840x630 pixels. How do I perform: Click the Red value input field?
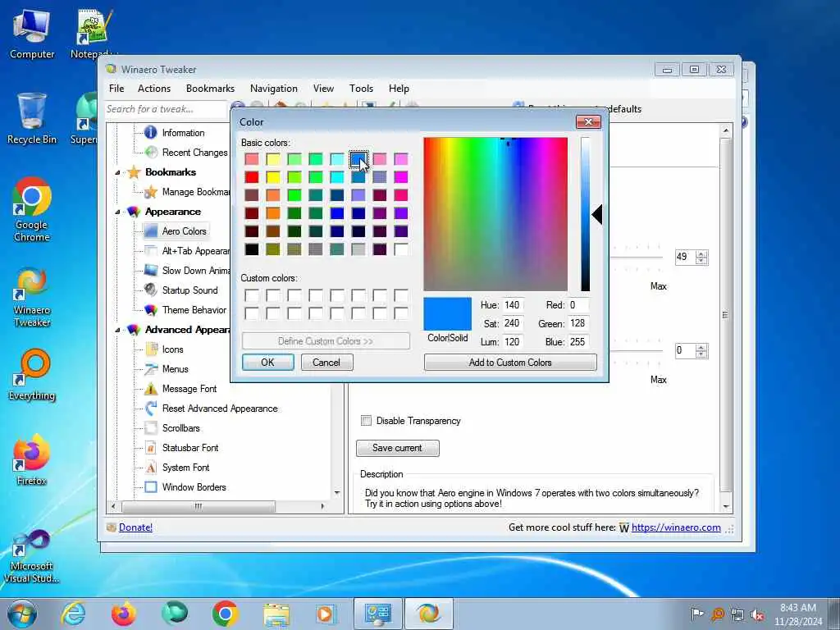pyautogui.click(x=578, y=305)
